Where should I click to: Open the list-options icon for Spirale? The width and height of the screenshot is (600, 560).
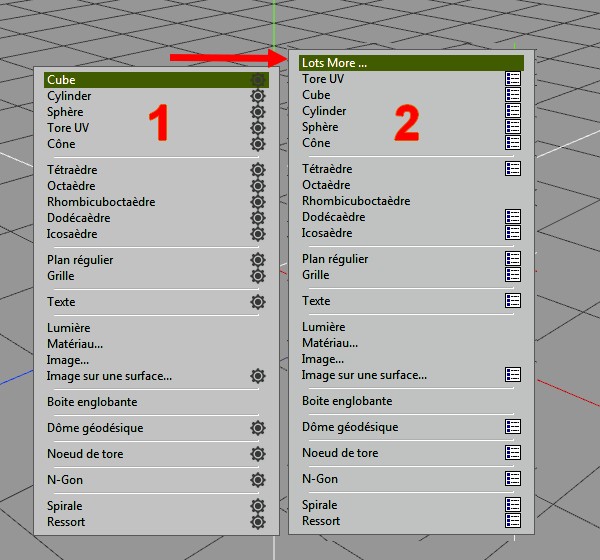point(513,504)
